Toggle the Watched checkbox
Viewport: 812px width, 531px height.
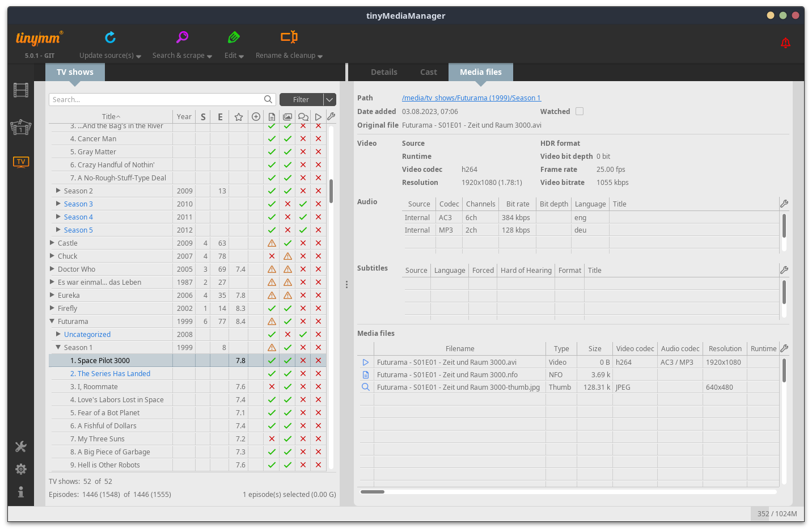pos(580,111)
